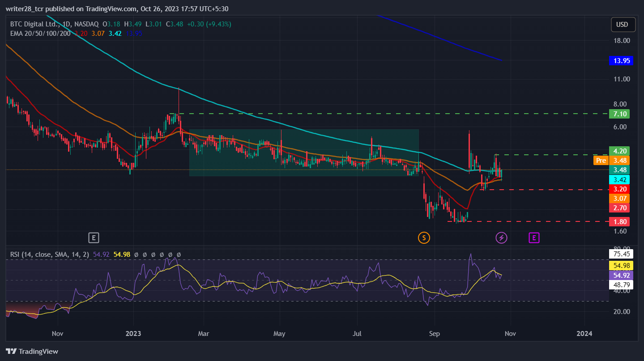Image resolution: width=644 pixels, height=361 pixels.
Task: Click the purple lightning bolt event marker
Action: [501, 238]
